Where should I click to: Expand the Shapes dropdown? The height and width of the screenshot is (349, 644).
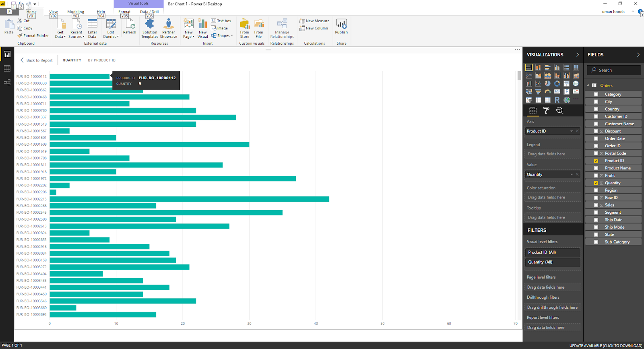222,35
